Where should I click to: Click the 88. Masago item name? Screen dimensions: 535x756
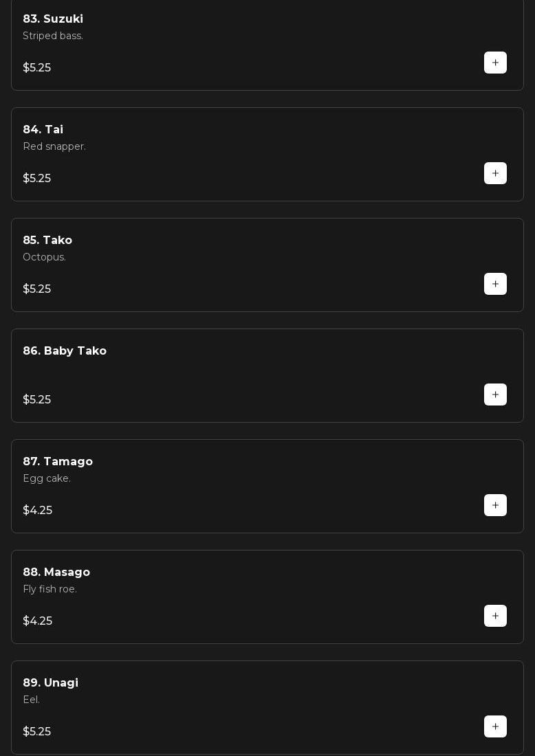56,572
